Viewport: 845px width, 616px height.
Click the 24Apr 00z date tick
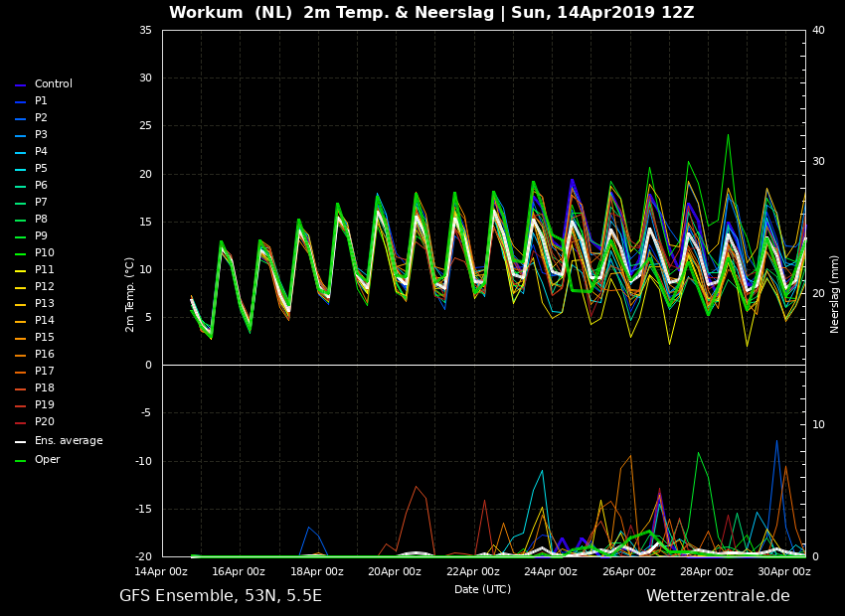[x=551, y=571]
